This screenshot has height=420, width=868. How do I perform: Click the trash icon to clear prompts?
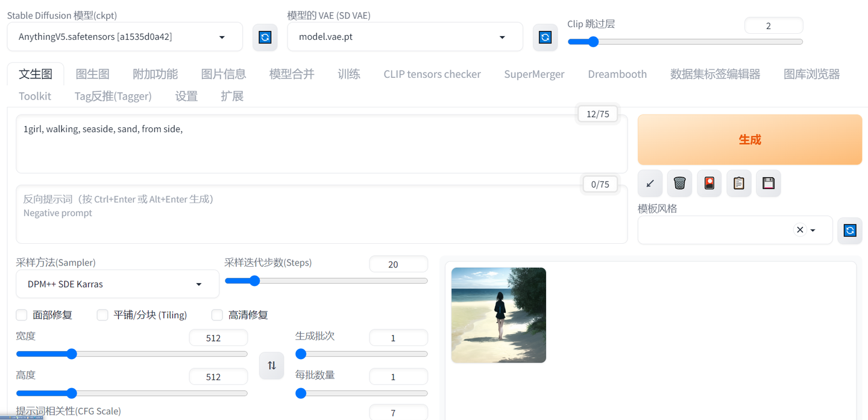[x=679, y=183]
